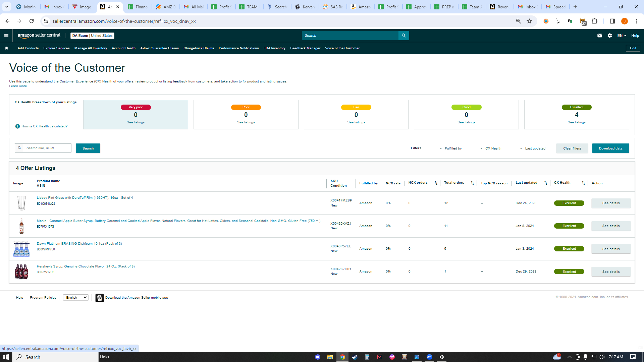
Task: Click the bookmark icon in navigation bar
Action: 6,48
